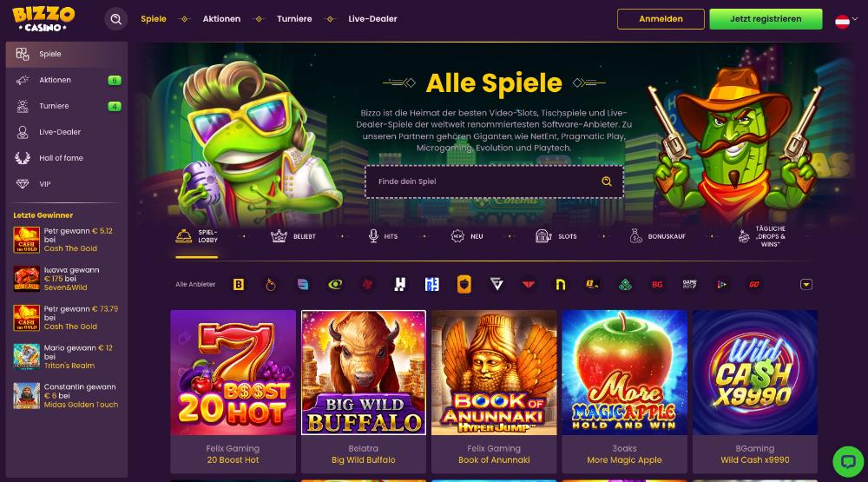Open Turniere in the top navigation
The image size is (868, 482).
coord(294,19)
